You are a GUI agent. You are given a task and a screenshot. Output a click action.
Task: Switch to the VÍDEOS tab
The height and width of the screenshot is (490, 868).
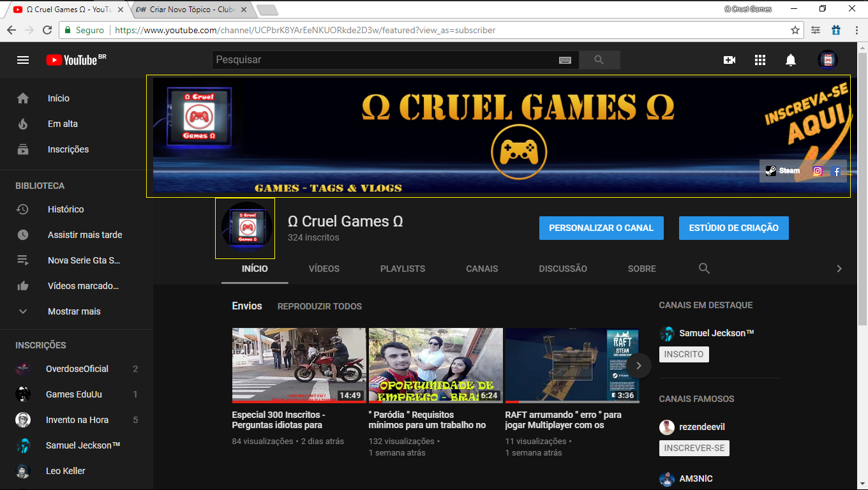pyautogui.click(x=324, y=269)
